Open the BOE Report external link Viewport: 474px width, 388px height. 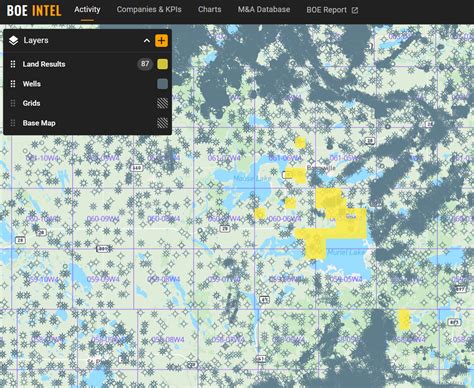click(x=332, y=10)
